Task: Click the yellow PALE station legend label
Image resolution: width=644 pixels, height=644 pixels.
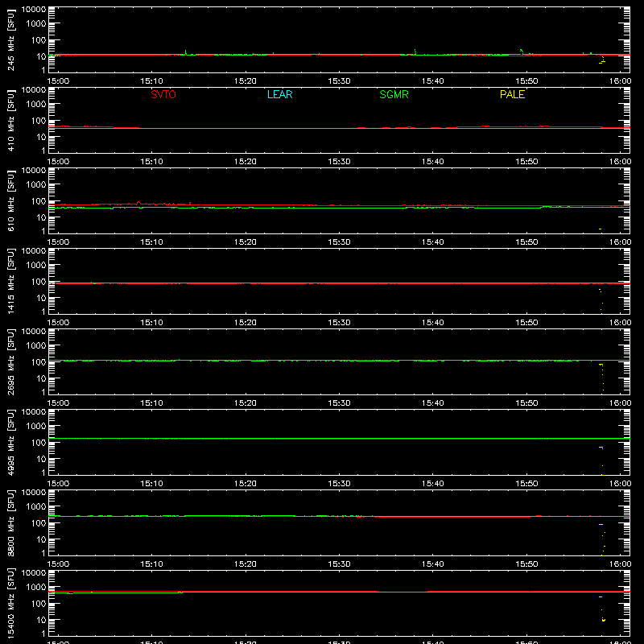Action: [x=512, y=94]
